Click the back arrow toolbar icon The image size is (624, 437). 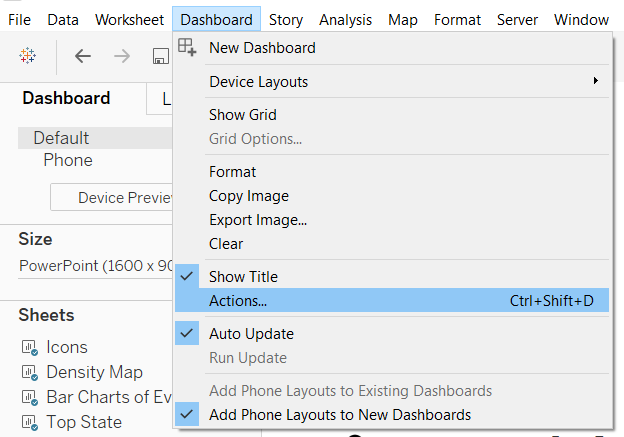83,56
